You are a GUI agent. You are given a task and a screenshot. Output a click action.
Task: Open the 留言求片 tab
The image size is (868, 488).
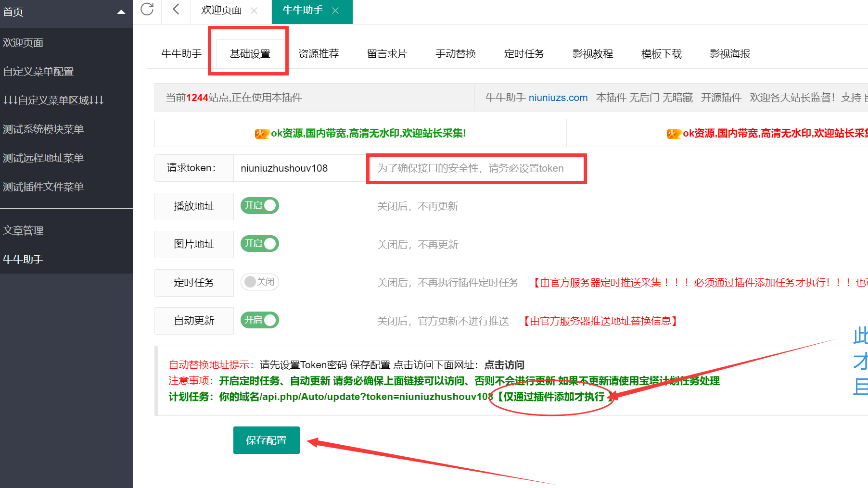[x=387, y=53]
